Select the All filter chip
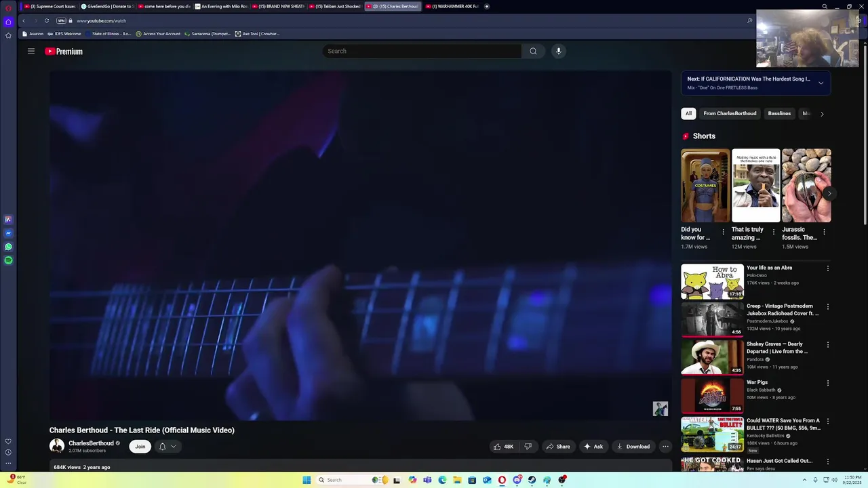This screenshot has width=868, height=488. (688, 113)
